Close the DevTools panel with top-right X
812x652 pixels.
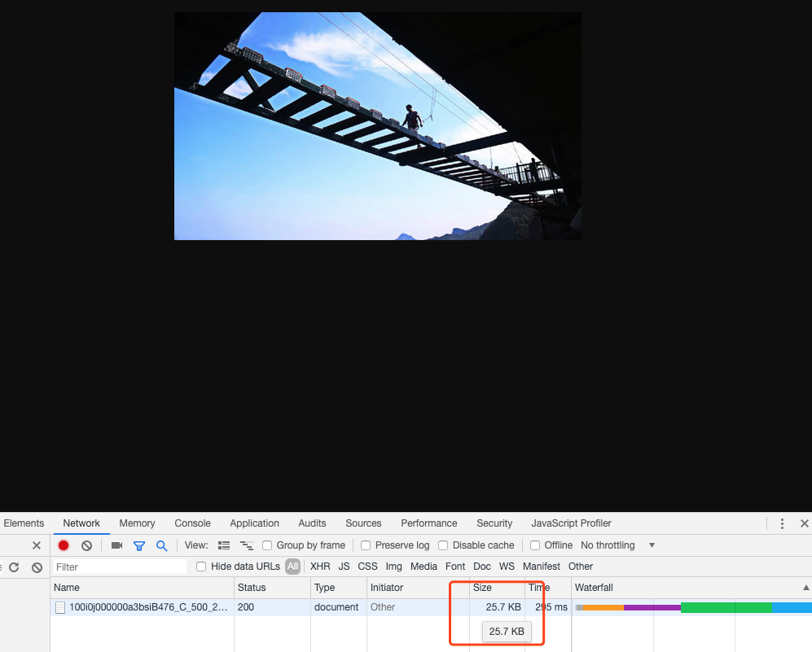(804, 523)
